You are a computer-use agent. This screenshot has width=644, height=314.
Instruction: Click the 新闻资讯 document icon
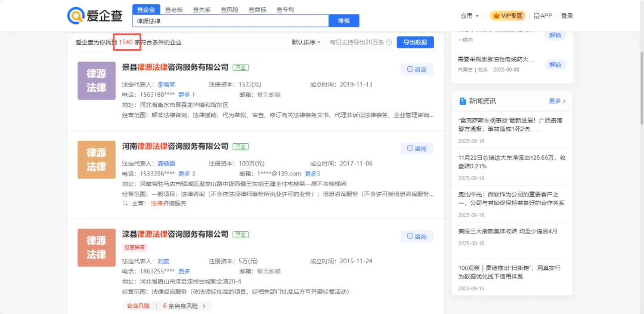[x=463, y=101]
